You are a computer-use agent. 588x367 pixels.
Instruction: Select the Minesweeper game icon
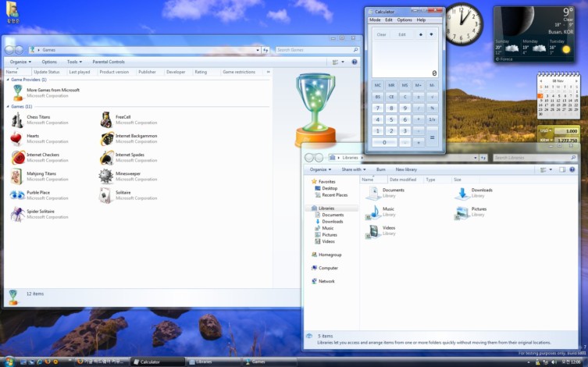click(x=106, y=176)
